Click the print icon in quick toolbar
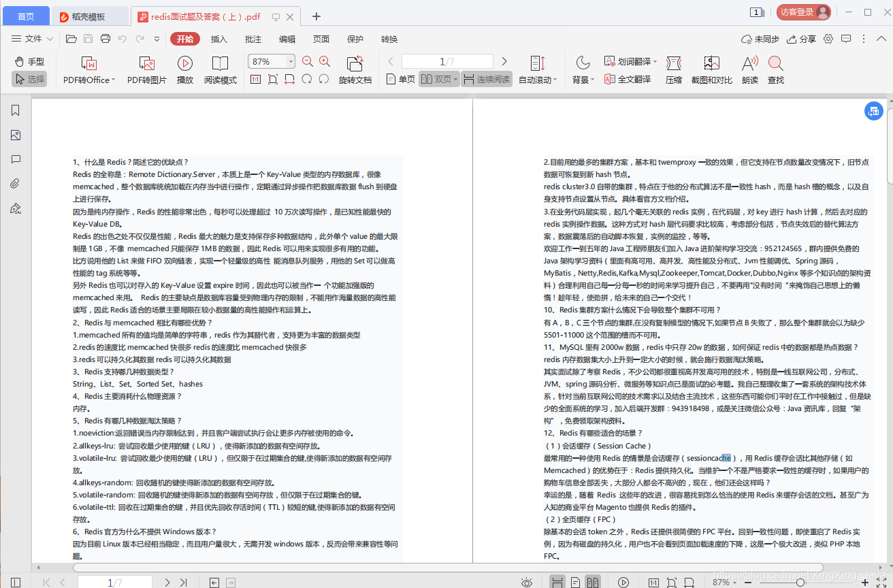This screenshot has width=893, height=588. [105, 39]
